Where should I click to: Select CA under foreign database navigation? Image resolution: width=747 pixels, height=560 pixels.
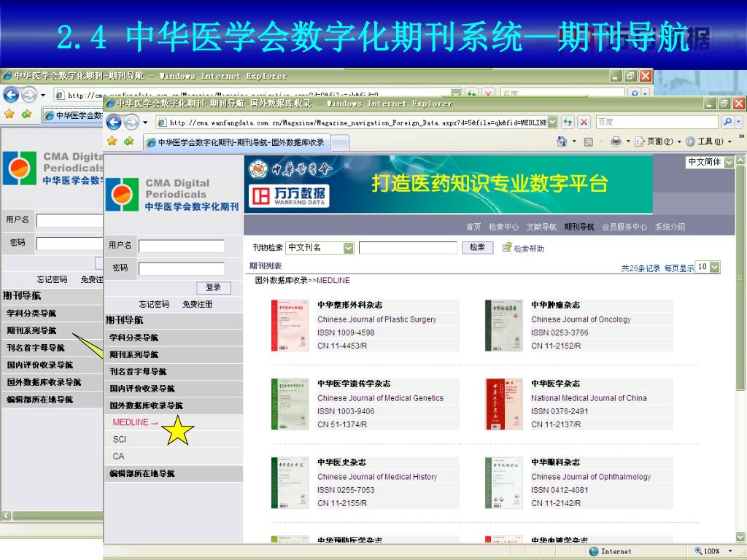click(x=119, y=456)
